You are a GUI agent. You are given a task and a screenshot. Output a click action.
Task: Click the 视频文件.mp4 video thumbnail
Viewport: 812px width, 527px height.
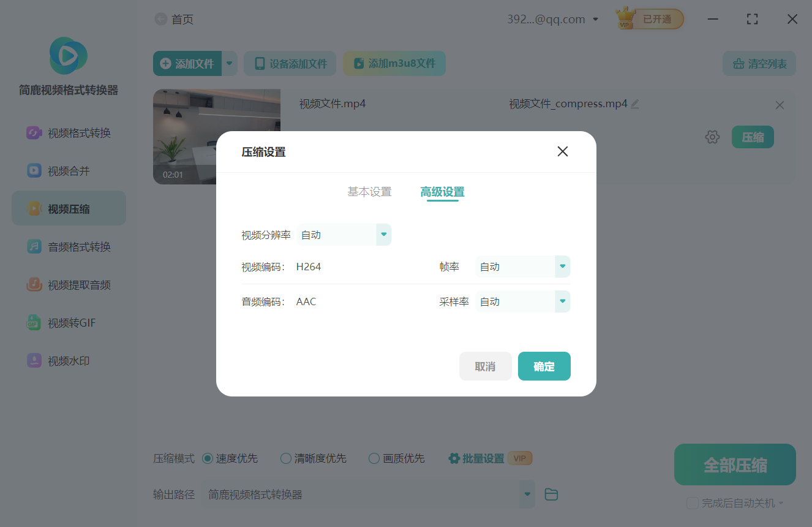pyautogui.click(x=216, y=136)
